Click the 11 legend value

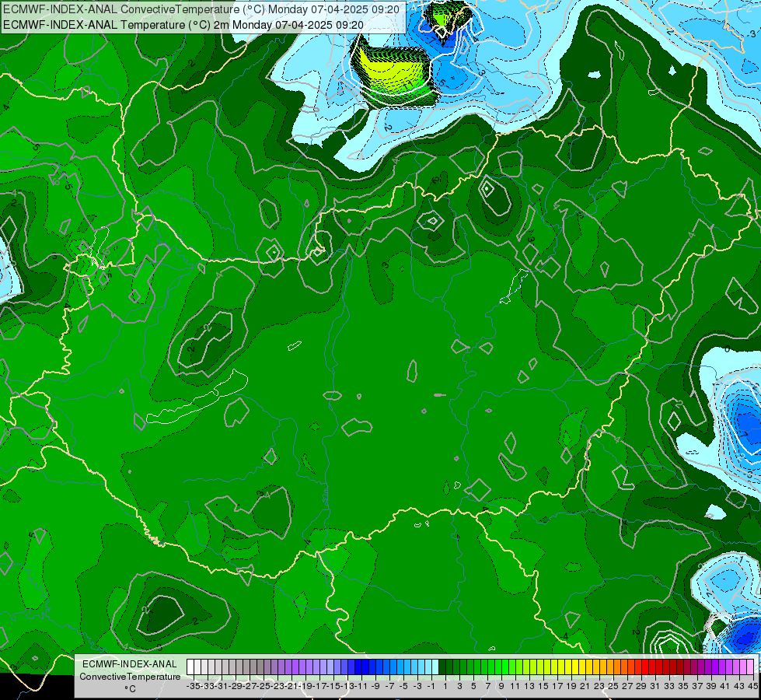point(515,686)
